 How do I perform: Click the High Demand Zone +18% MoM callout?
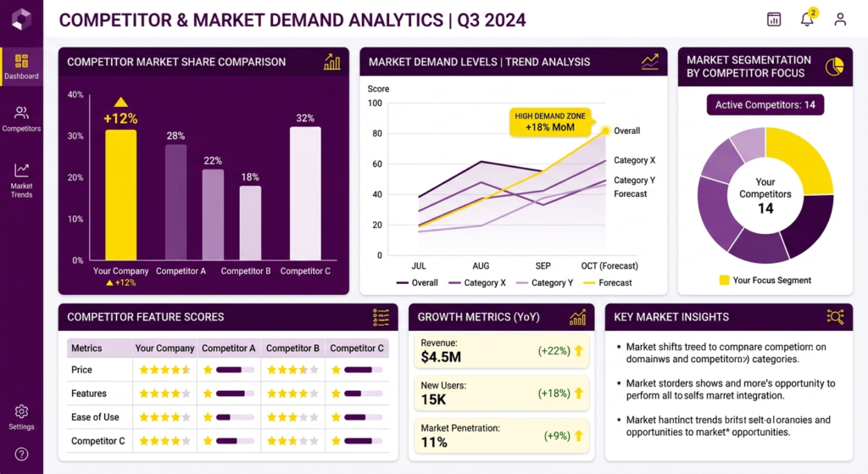[550, 122]
